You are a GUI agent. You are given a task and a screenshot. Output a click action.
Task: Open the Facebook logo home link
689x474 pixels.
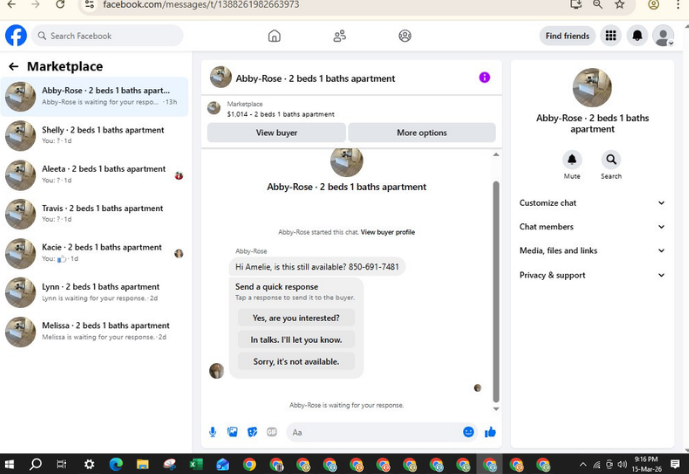click(16, 35)
